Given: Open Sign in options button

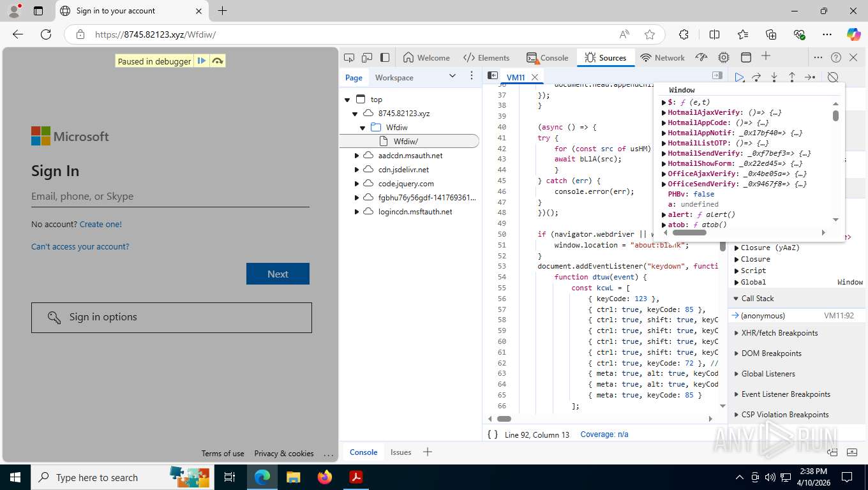Looking at the screenshot, I should coord(172,317).
